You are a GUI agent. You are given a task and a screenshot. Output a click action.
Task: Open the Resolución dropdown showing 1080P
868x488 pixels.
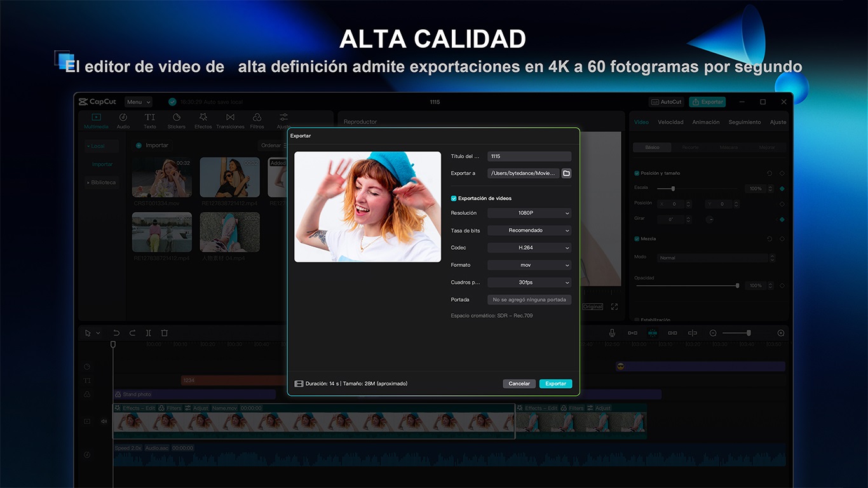[x=529, y=213]
